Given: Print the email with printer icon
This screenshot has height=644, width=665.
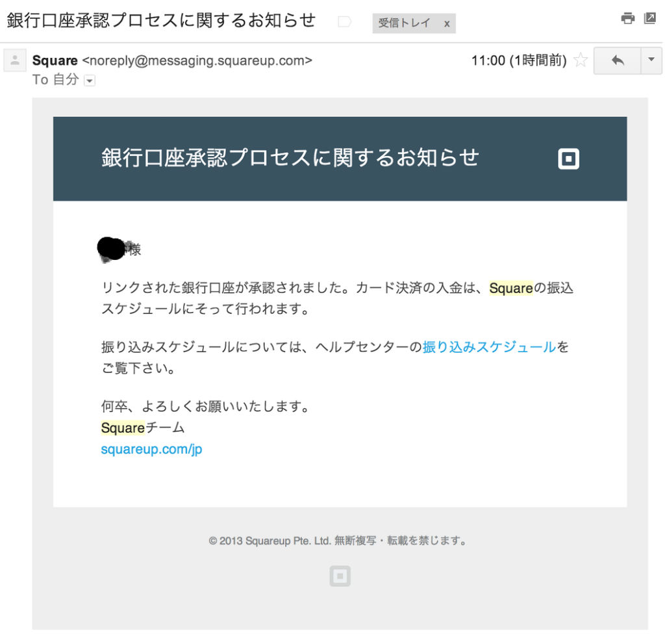Looking at the screenshot, I should (x=628, y=19).
